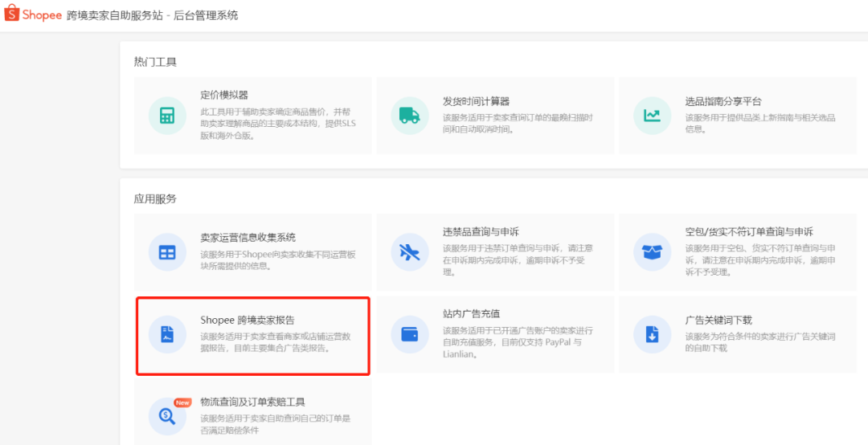Click the PayPal 与 Lianlian description text

(x=518, y=343)
